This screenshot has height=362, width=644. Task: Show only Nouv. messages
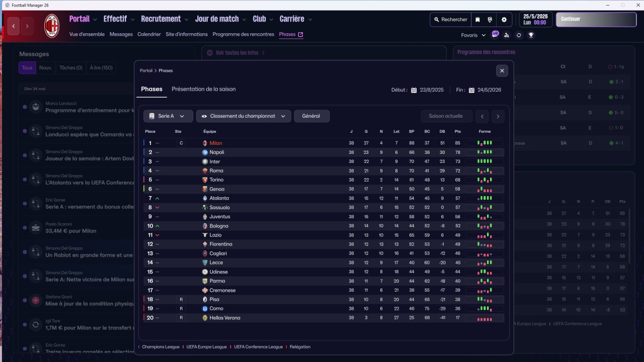(46, 68)
